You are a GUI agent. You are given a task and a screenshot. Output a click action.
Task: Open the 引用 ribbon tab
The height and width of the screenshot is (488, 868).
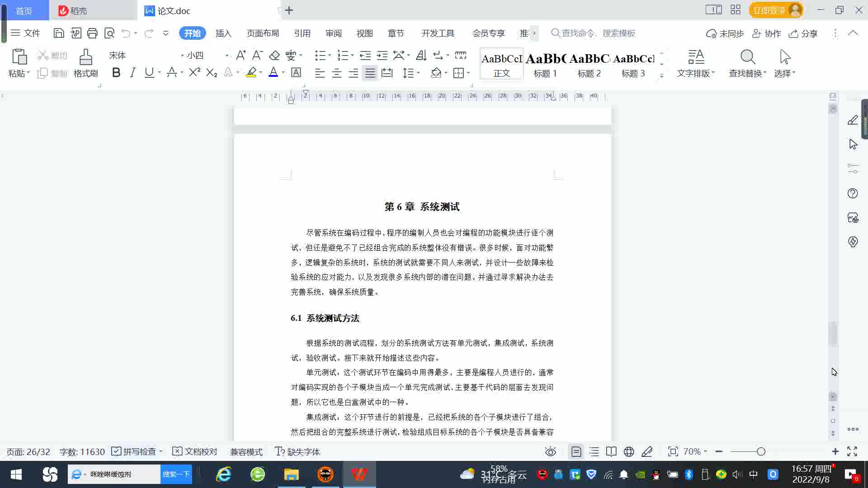[x=302, y=33]
